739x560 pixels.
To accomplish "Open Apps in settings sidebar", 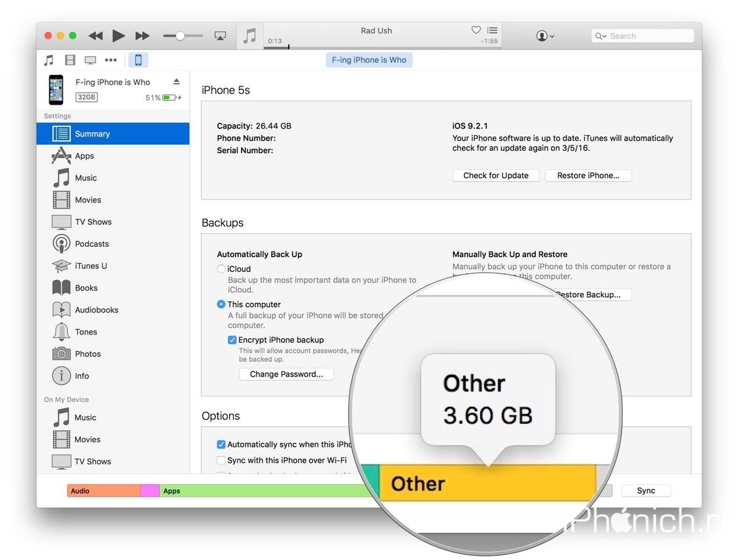I will tap(113, 156).
